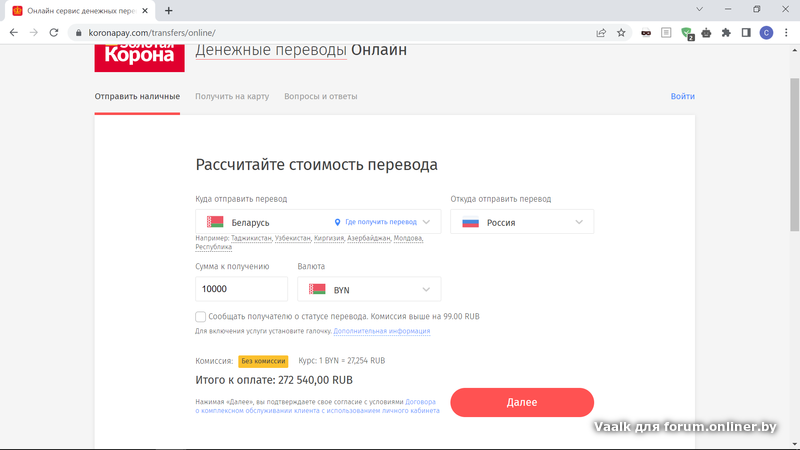The width and height of the screenshot is (800, 450).
Task: Choose Киргизия example country
Action: tap(329, 238)
